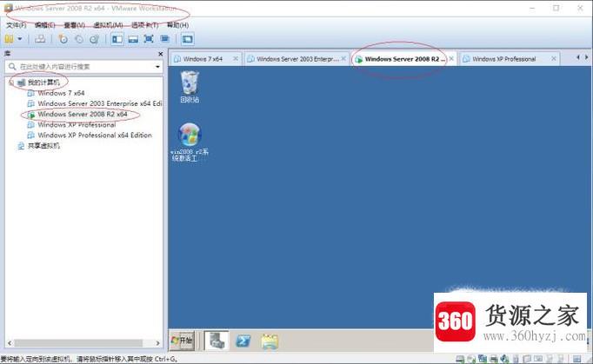Image resolution: width=593 pixels, height=364 pixels.
Task: Toggle the thumbnail bar toolbar button
Action: (x=133, y=39)
